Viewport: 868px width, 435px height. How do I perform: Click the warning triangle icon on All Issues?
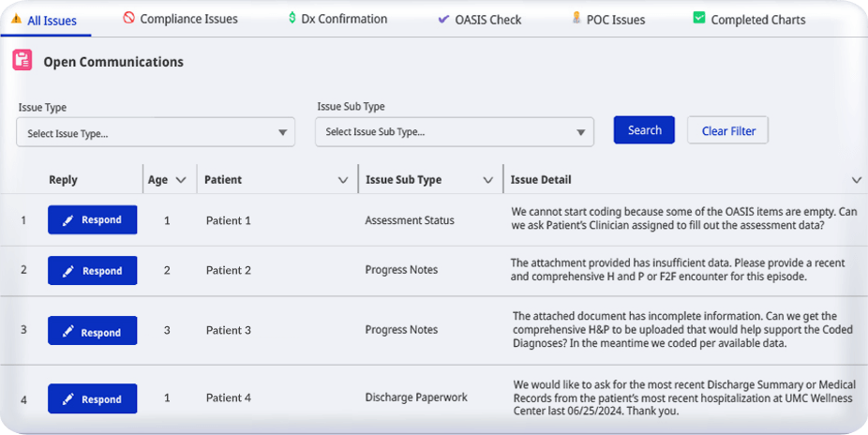click(16, 19)
